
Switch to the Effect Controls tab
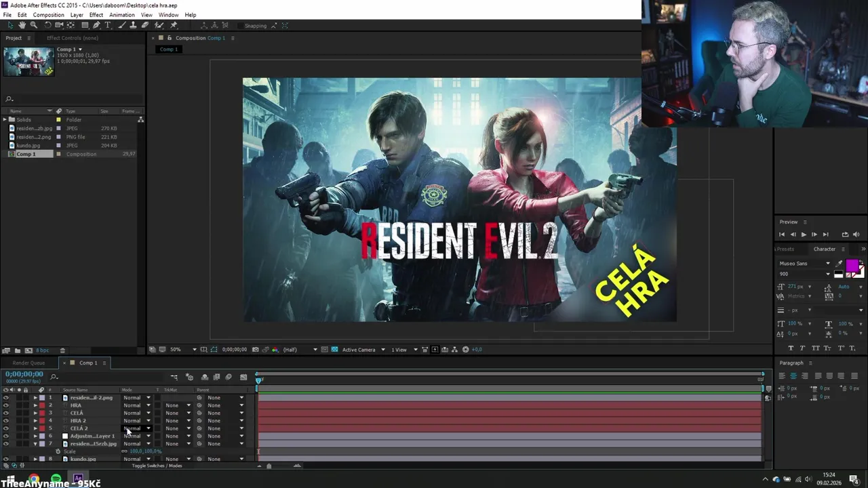coord(72,38)
